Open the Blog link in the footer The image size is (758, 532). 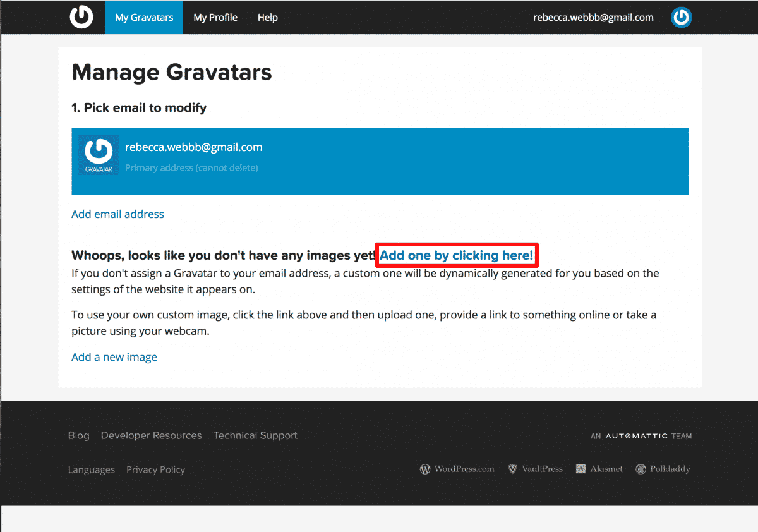pyautogui.click(x=78, y=435)
